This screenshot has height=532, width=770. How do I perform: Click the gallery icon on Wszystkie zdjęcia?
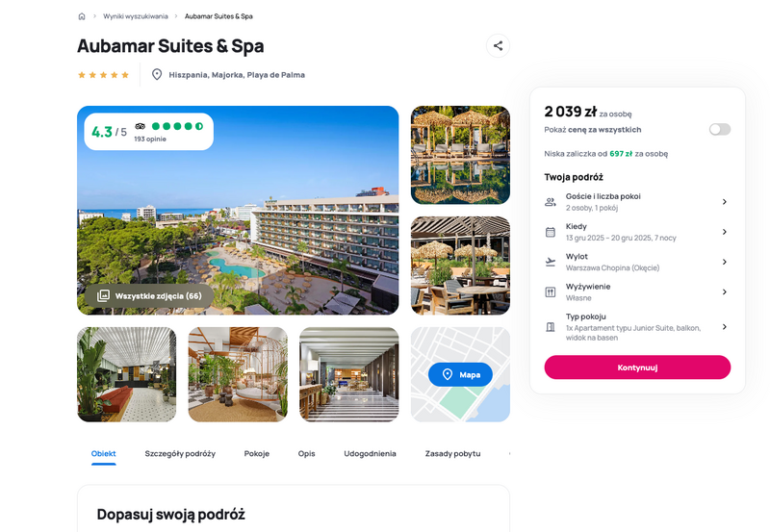click(103, 296)
